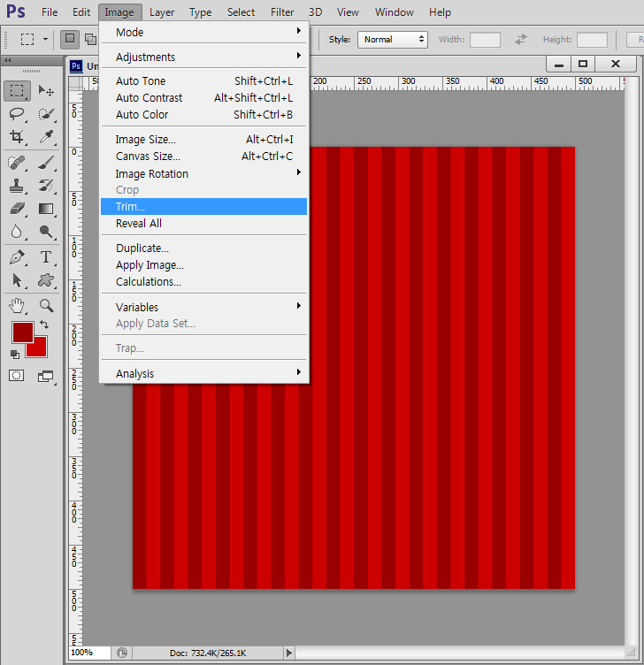Choose Reveal All menu item
644x665 pixels.
(x=203, y=223)
